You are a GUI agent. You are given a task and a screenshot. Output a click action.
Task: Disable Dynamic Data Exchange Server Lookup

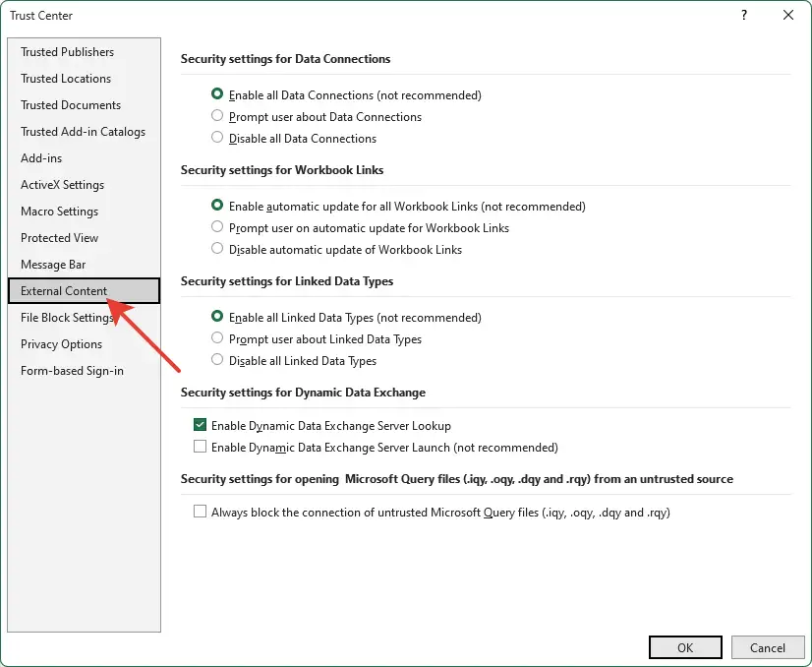pos(200,424)
